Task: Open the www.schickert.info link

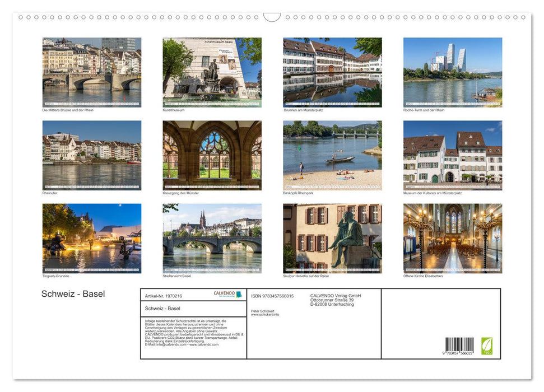Action: click(264, 315)
